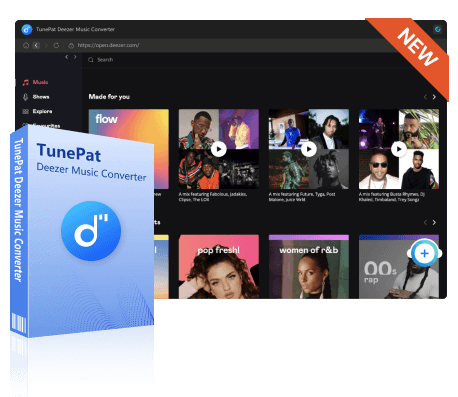Viewport: 458px width, 397px height.
Task: Collapse sidebar with the left chevron
Action: (67, 57)
